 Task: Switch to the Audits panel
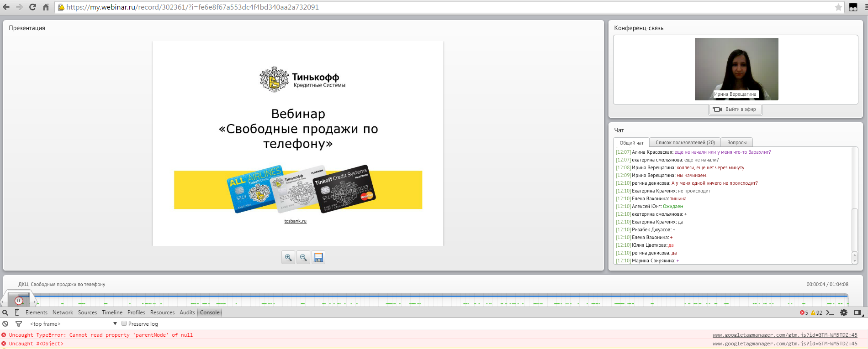click(187, 313)
